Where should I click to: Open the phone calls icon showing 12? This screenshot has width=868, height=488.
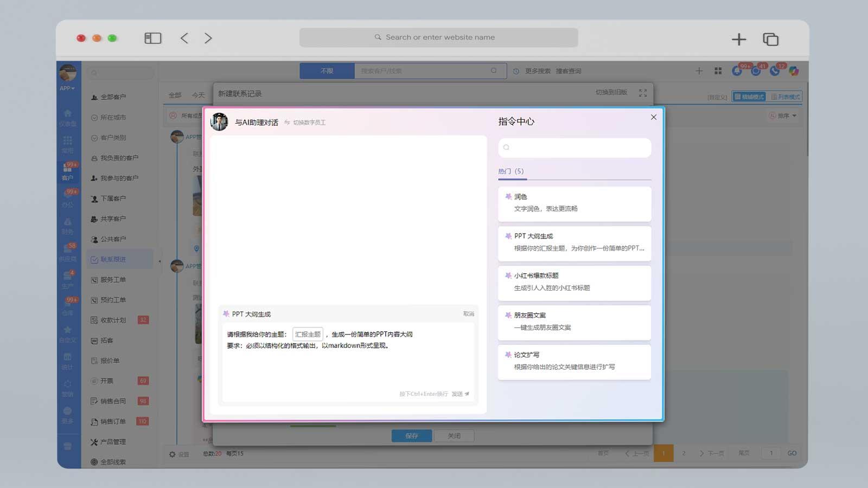pyautogui.click(x=774, y=71)
